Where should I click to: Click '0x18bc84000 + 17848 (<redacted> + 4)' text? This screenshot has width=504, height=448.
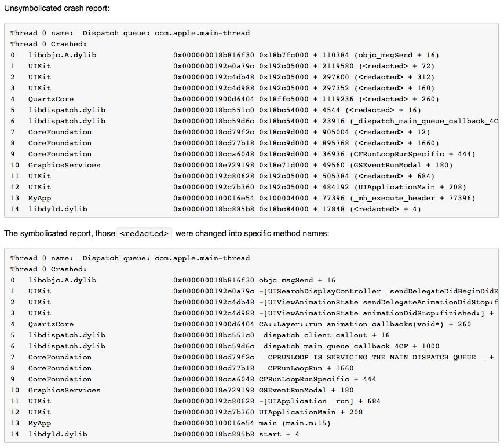[340, 209]
